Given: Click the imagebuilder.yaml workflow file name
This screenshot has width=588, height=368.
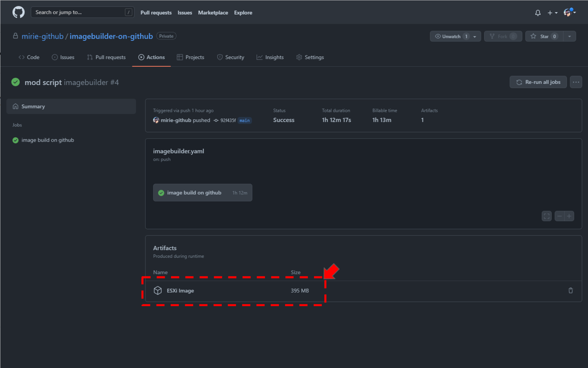Looking at the screenshot, I should pyautogui.click(x=178, y=151).
